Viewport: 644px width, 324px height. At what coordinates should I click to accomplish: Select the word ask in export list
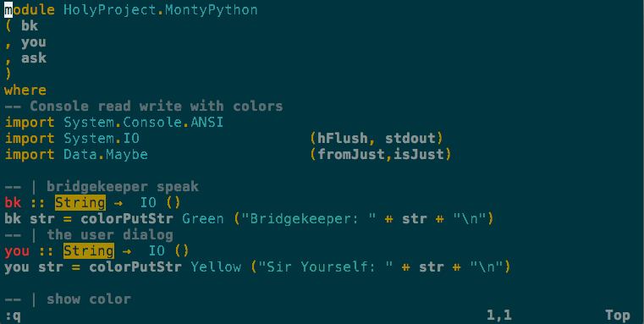[34, 58]
